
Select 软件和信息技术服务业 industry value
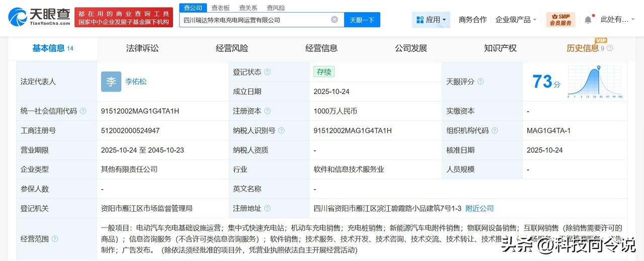coord(349,169)
